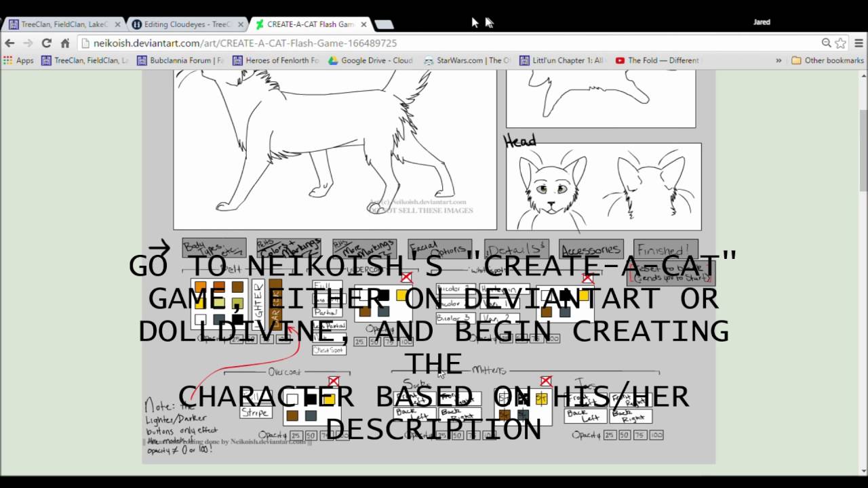Screen dimensions: 868x488
Task: Reload the current page
Action: click(46, 43)
